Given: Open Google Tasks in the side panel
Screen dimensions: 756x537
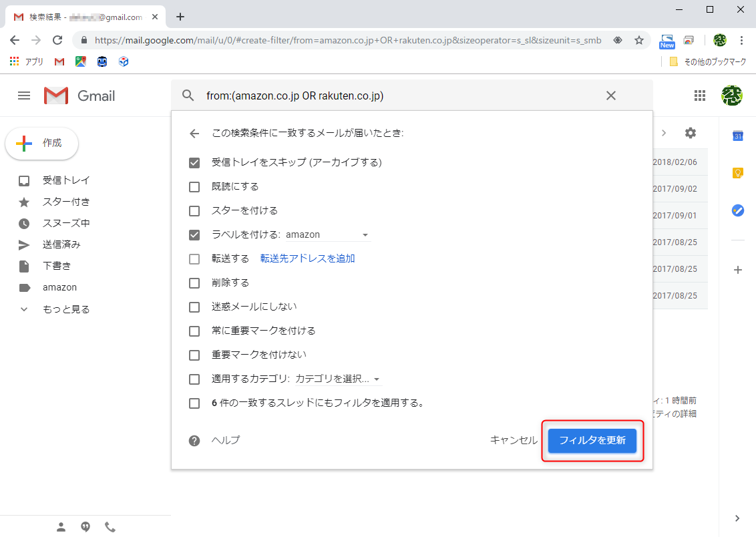Looking at the screenshot, I should tap(737, 210).
